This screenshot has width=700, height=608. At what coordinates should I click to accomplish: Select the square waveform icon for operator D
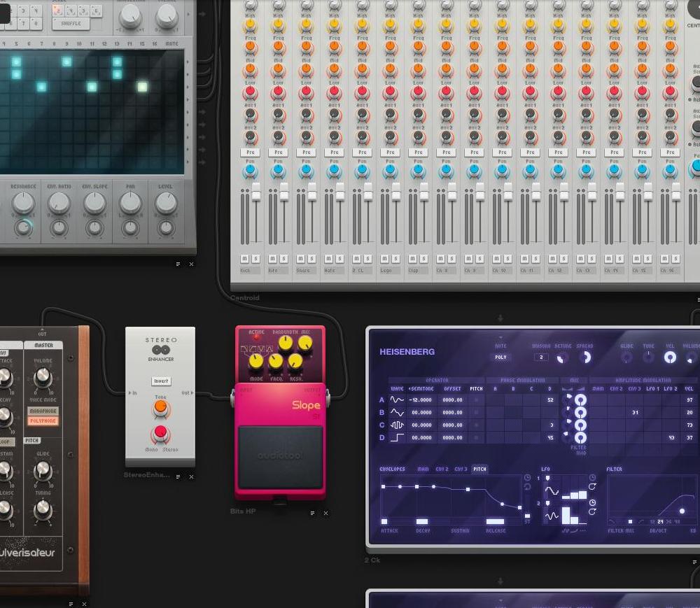pyautogui.click(x=397, y=437)
